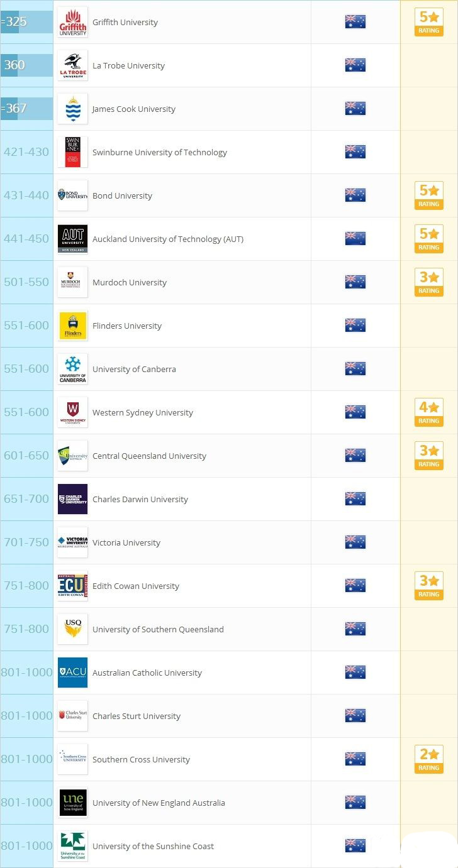Open the Flinders University link
Image resolution: width=458 pixels, height=868 pixels.
tap(127, 326)
